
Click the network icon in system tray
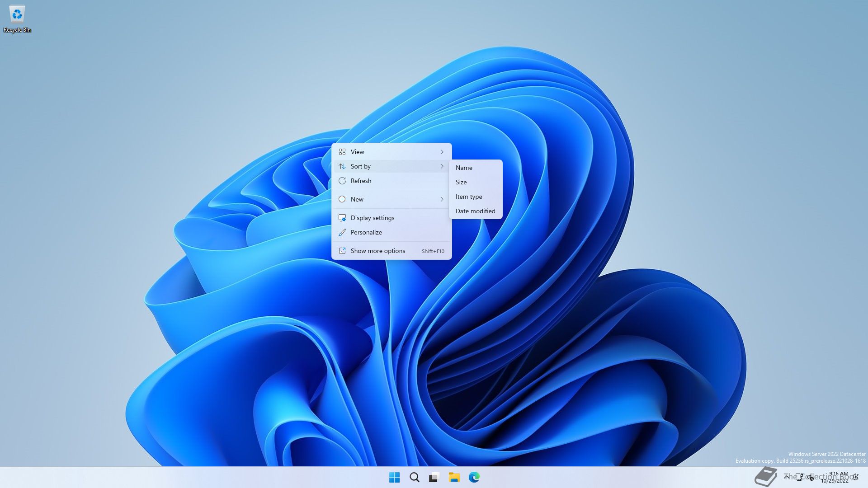[799, 477]
